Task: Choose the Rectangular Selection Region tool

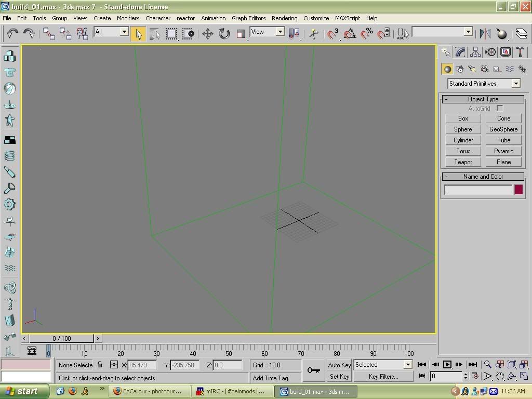Action: coord(171,34)
